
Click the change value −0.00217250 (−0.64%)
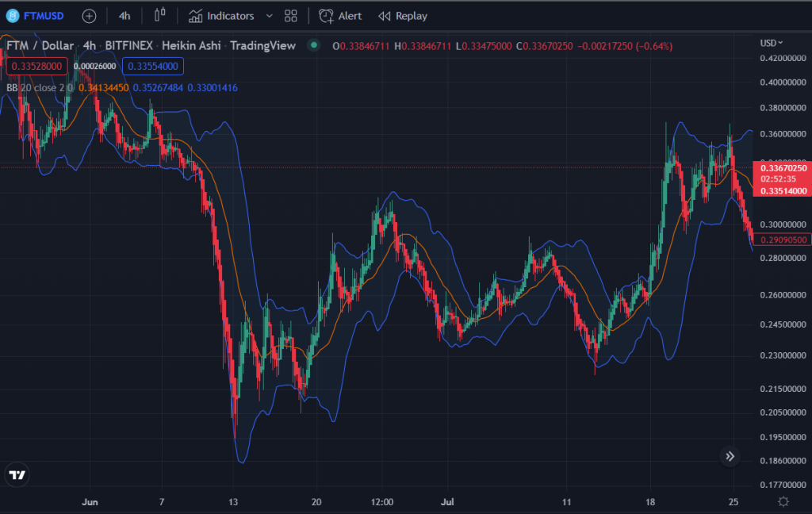point(625,46)
